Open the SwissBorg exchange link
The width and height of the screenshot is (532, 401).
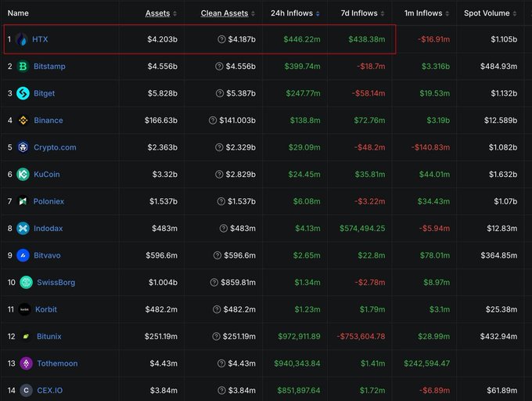click(x=56, y=283)
